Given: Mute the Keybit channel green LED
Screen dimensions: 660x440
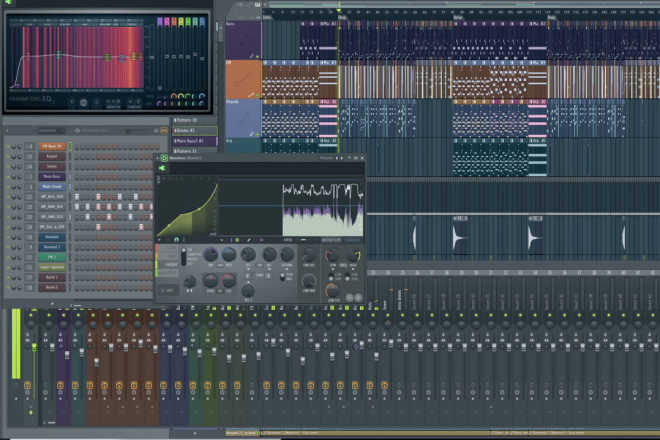Looking at the screenshot, I should pyautogui.click(x=8, y=157).
